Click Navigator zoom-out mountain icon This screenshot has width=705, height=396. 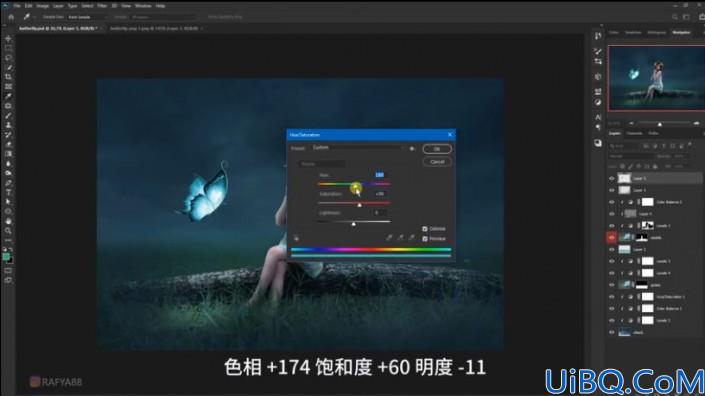[631, 123]
